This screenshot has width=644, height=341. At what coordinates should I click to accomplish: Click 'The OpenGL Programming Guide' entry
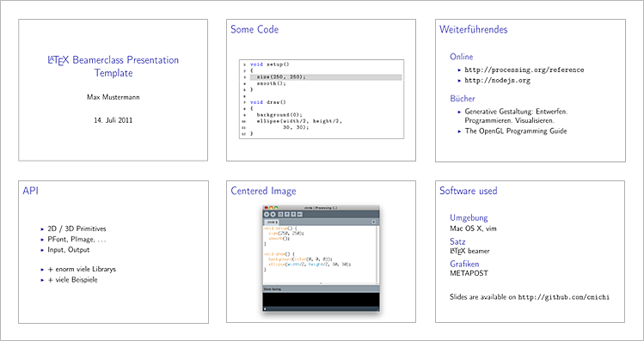coord(516,131)
